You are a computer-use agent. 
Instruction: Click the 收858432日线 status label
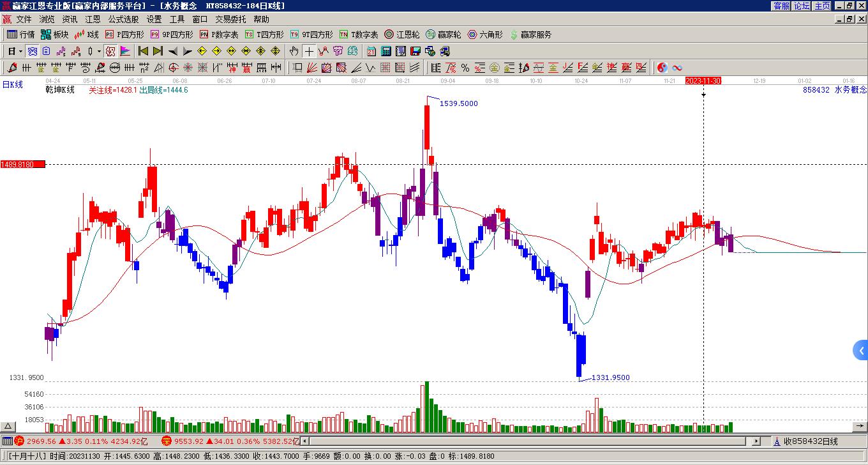[811, 441]
